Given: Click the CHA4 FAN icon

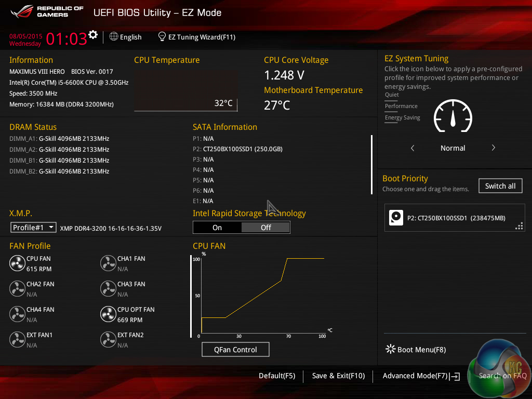Looking at the screenshot, I should (x=17, y=314).
